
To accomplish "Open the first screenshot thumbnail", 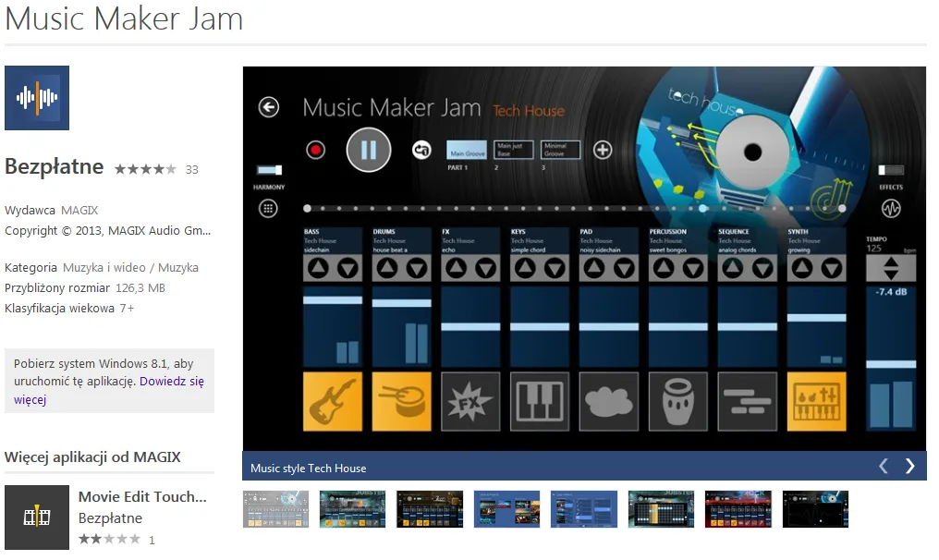I will [x=275, y=509].
